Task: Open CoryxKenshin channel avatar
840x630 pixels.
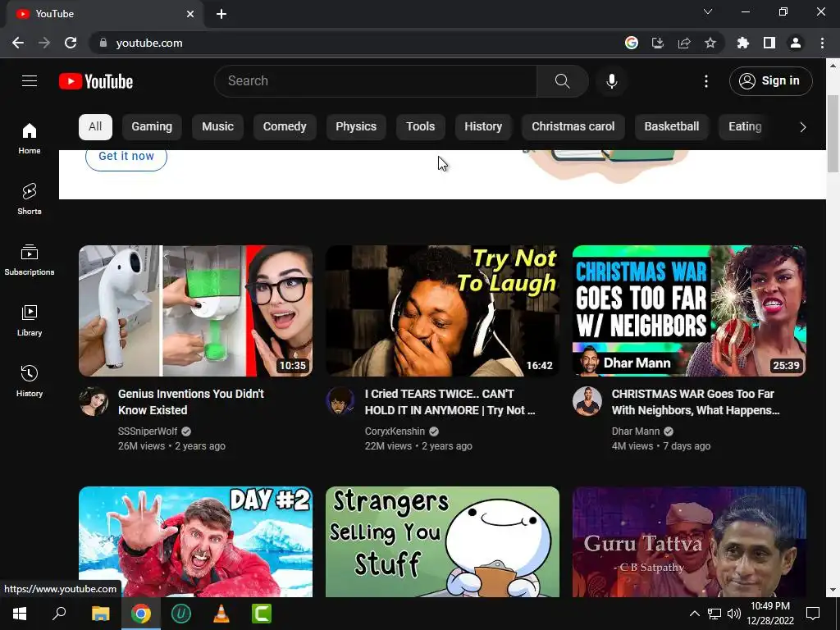Action: pos(340,400)
